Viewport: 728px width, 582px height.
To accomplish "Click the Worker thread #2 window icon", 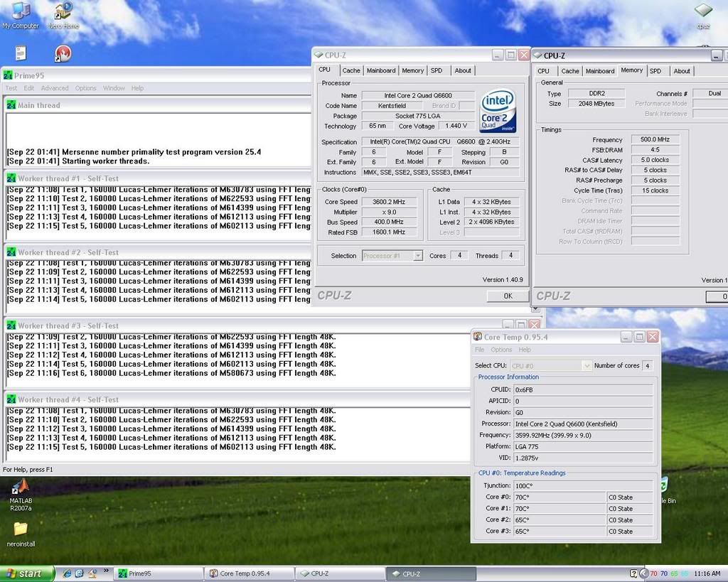I will (x=11, y=252).
